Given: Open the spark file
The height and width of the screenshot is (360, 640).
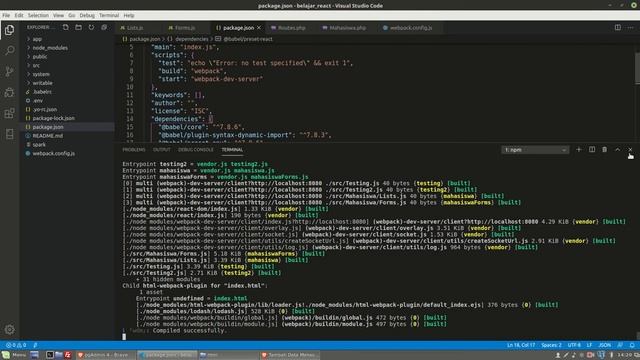Looking at the screenshot, I should 39,144.
